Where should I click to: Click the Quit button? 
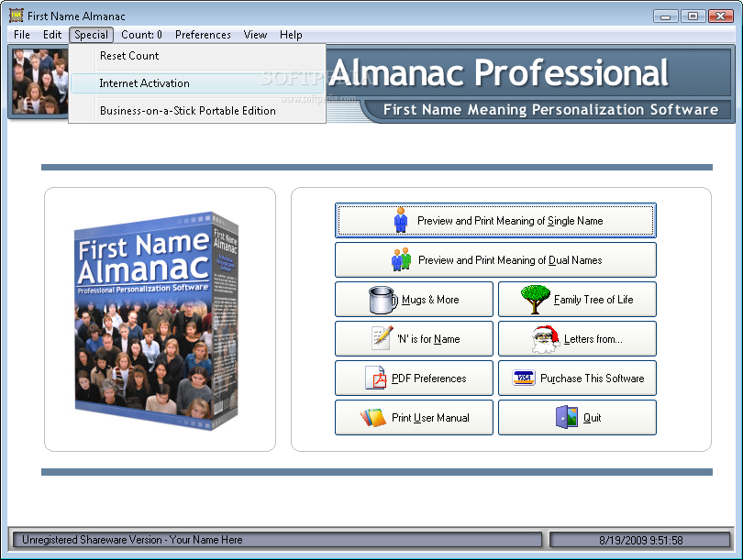coord(577,418)
